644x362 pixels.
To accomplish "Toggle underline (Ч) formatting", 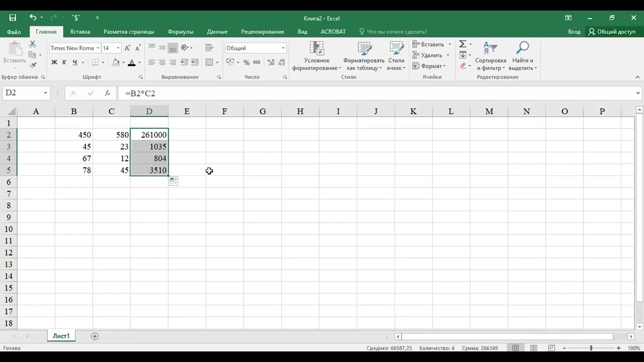I will 74,62.
